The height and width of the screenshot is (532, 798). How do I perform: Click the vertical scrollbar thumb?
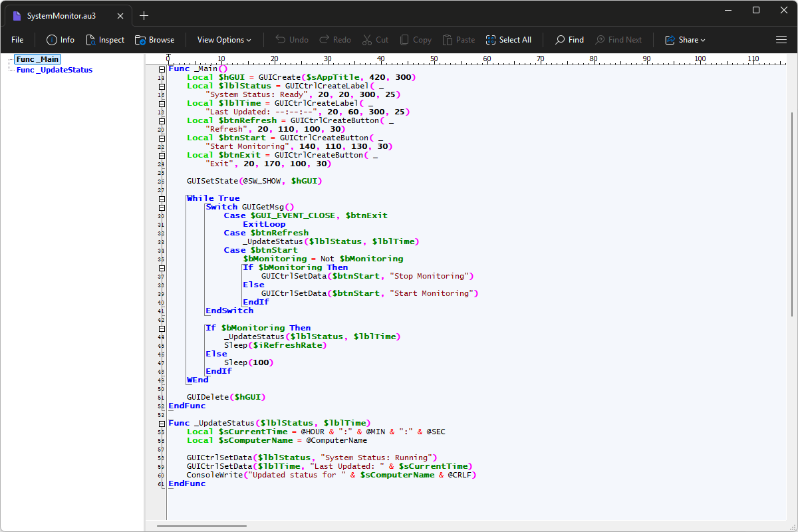(791, 214)
